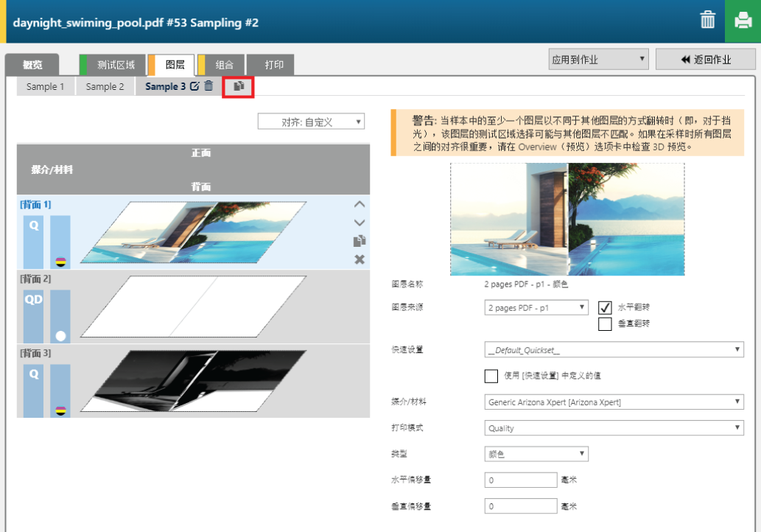Move 背面 1 layer up with arrow
Viewport: 761px width, 532px height.
point(360,204)
